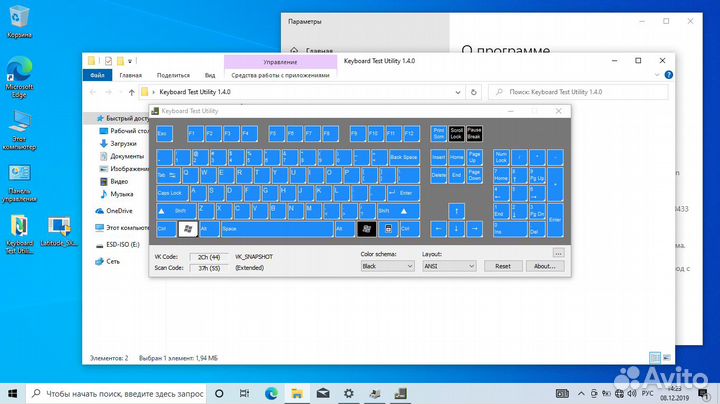The image size is (720, 404).
Task: Click the Tab key
Action: [169, 175]
